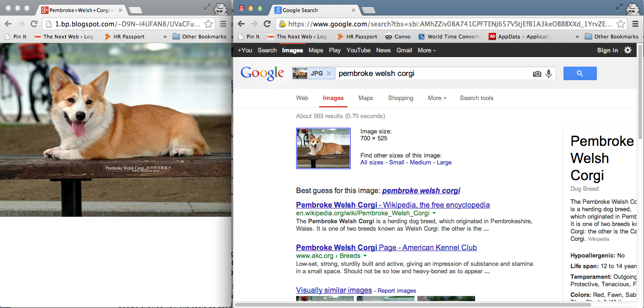Open the Pembroke Welsh Corgi Wikipedia result
The height and width of the screenshot is (308, 644).
point(393,205)
